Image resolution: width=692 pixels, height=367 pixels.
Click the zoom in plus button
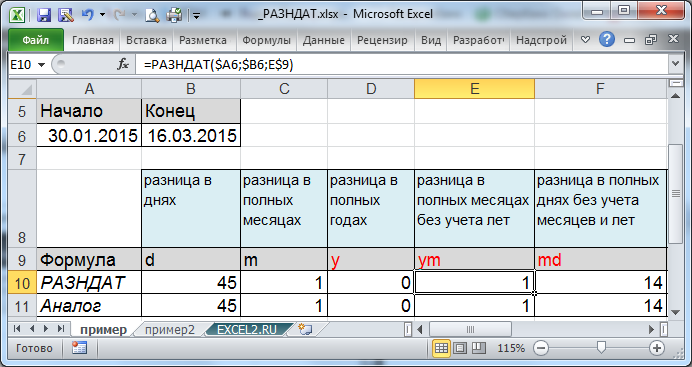click(657, 348)
